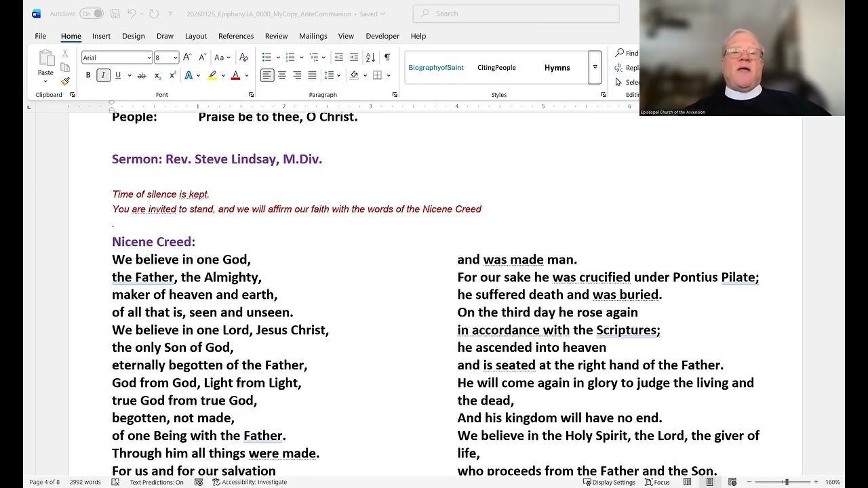Open the spelling proofing status icon
This screenshot has width=868, height=488.
[115, 482]
